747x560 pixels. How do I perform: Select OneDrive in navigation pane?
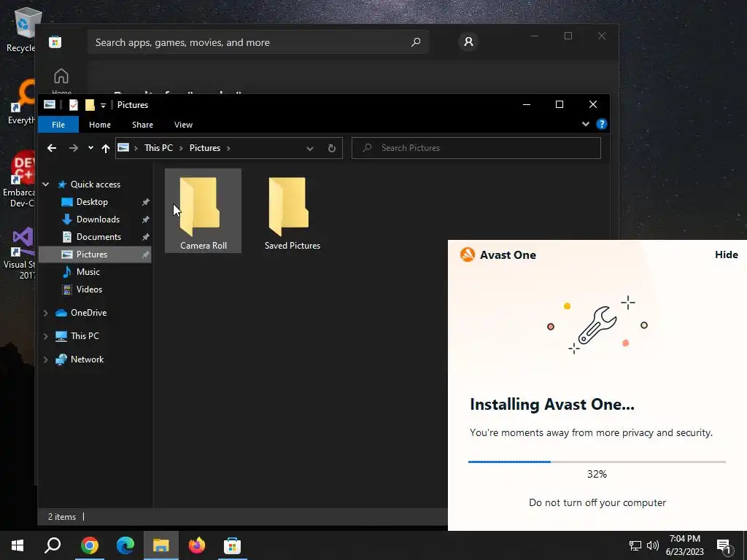coord(88,313)
